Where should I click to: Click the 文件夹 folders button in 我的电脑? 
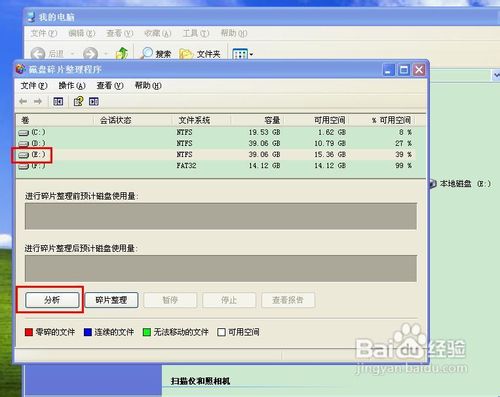[x=200, y=54]
